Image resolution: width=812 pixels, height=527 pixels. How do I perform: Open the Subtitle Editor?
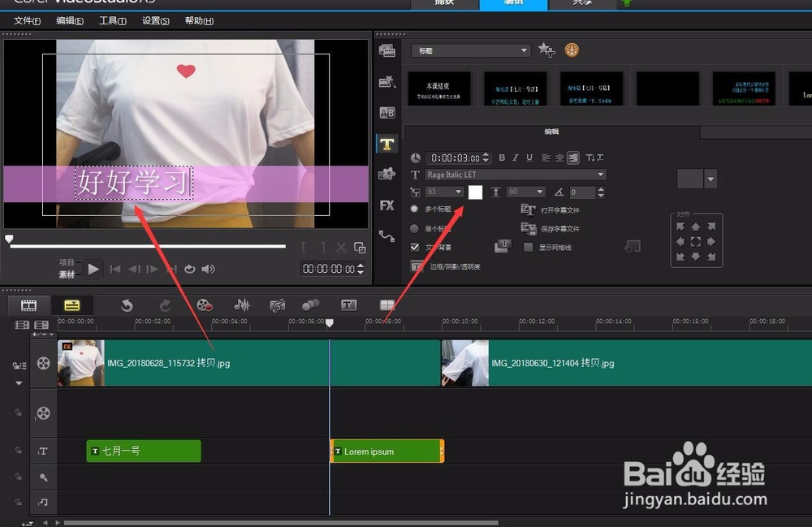click(x=349, y=305)
